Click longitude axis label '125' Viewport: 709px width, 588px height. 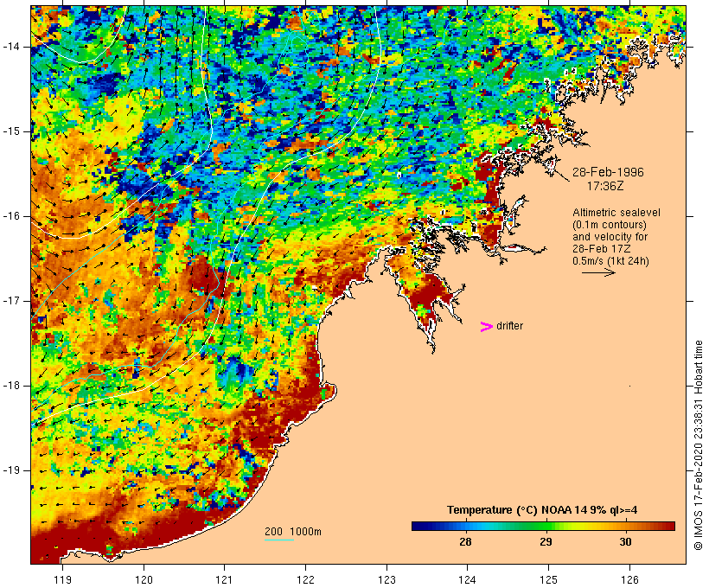coord(548,579)
